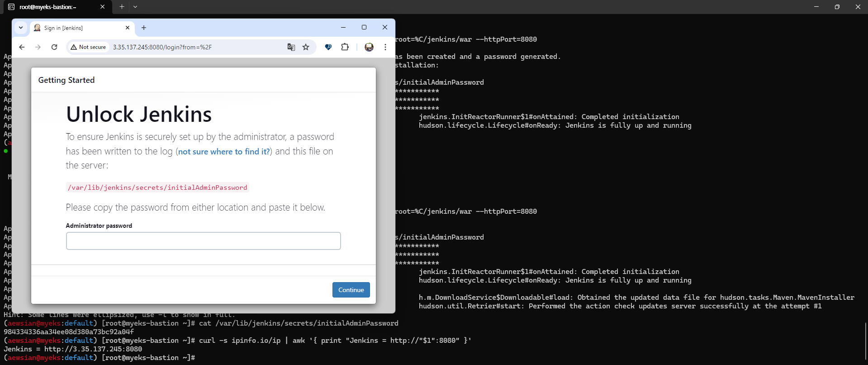
Task: Click the Continue button
Action: [351, 290]
